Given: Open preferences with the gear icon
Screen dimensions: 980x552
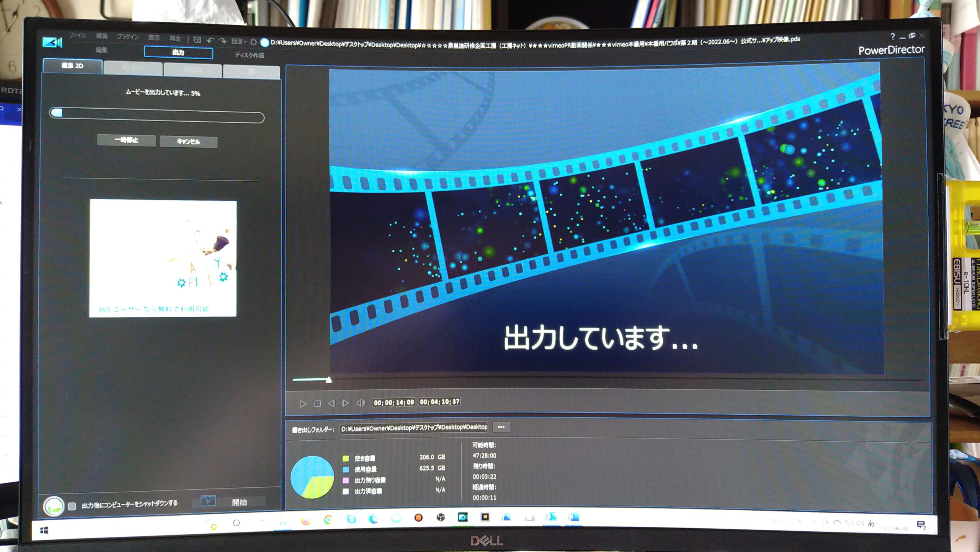Looking at the screenshot, I should (x=253, y=41).
